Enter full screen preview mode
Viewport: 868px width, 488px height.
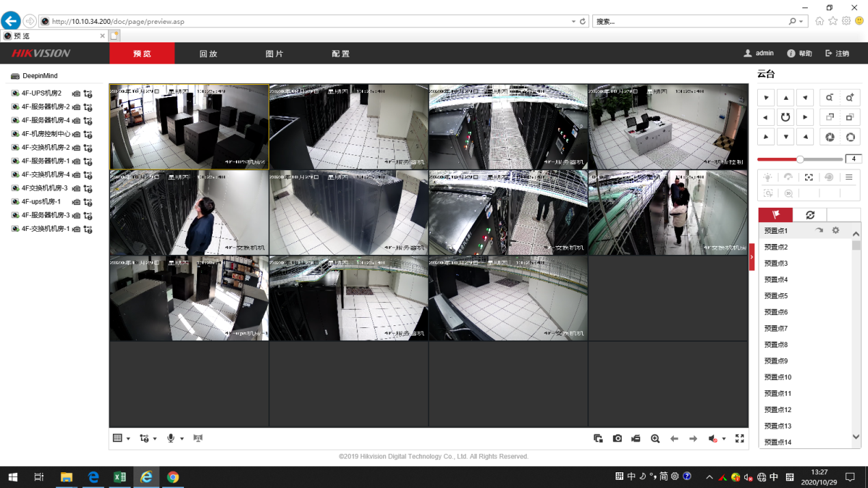click(x=739, y=439)
